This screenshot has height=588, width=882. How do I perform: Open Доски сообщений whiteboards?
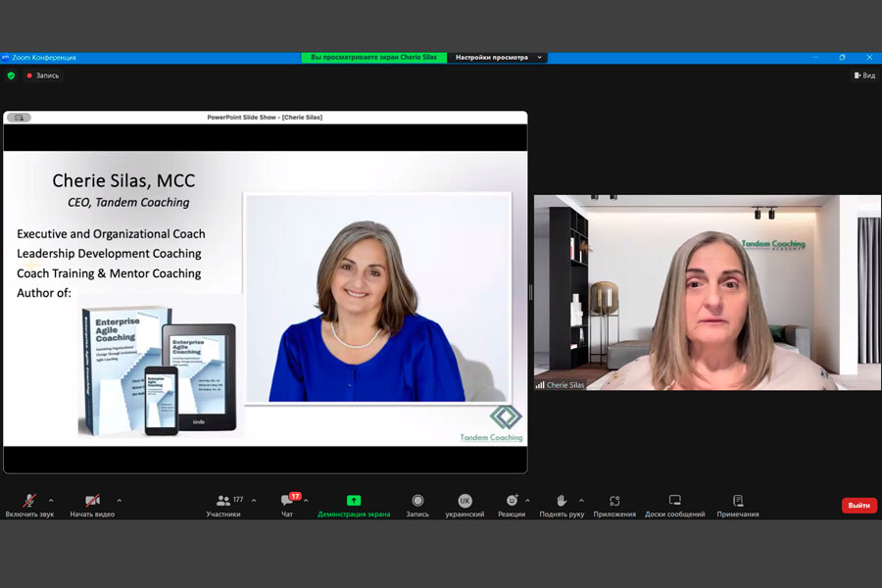[x=674, y=501]
